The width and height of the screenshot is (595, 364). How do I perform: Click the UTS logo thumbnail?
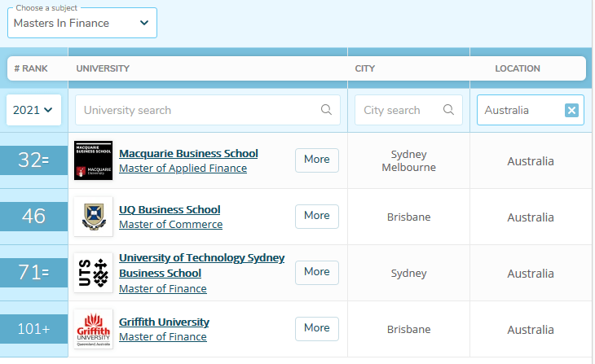coord(94,273)
